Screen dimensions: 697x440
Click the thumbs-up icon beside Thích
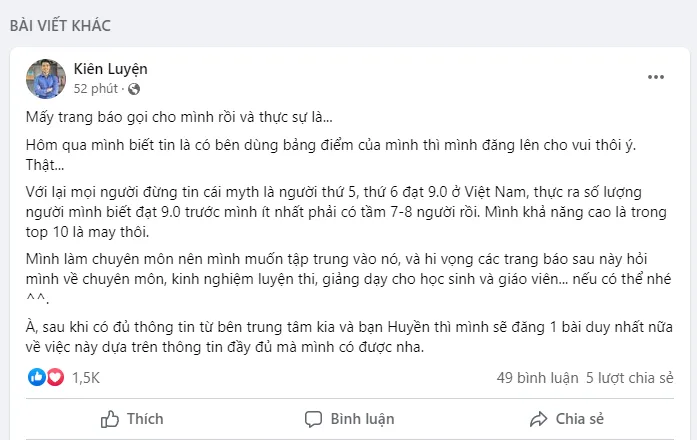(x=111, y=418)
